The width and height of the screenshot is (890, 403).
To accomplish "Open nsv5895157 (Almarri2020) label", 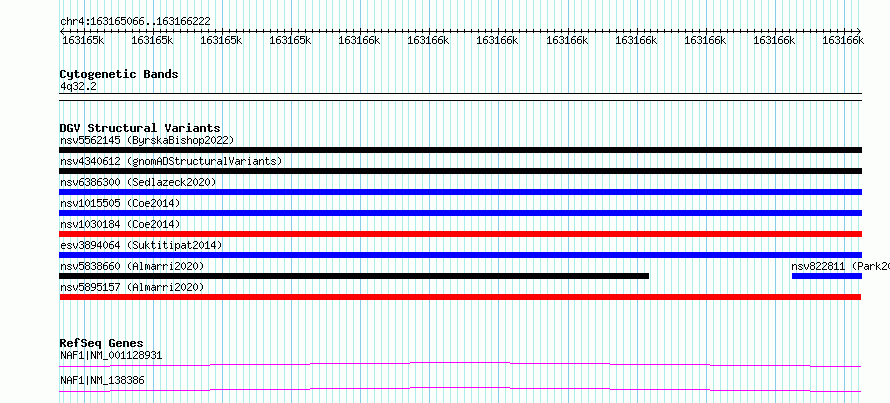I will (132, 287).
